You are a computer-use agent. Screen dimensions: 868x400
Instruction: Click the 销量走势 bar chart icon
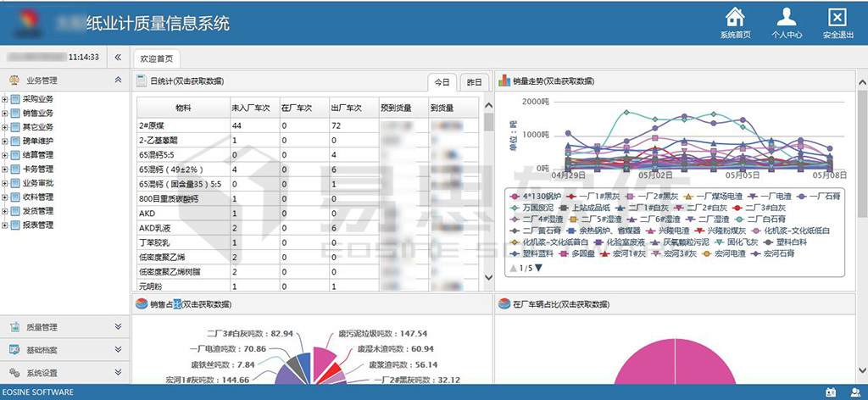(x=504, y=81)
